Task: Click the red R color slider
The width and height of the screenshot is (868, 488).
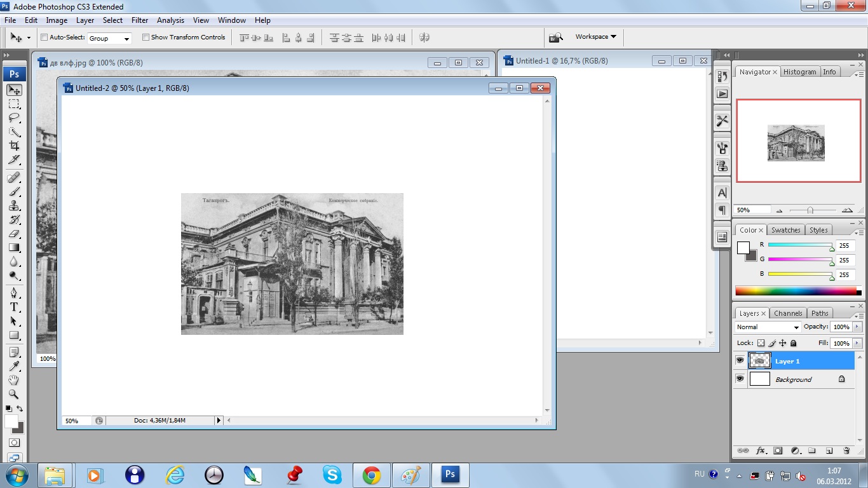Action: 799,245
